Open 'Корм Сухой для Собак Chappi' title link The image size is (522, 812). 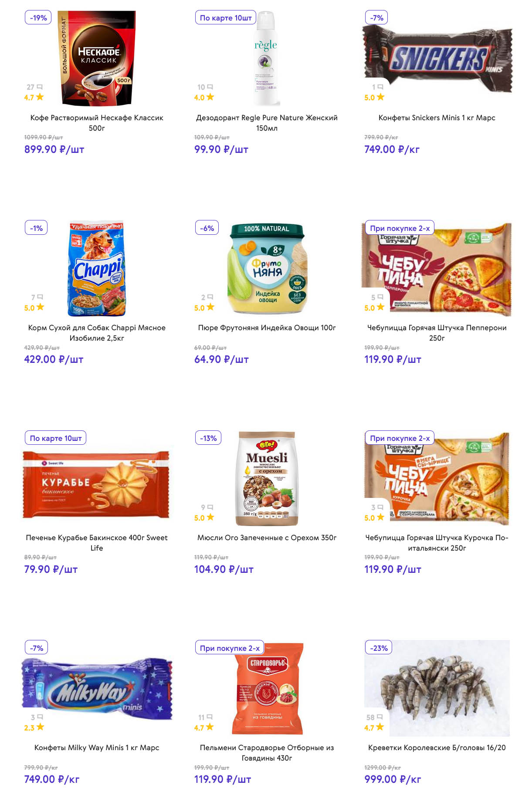97,333
